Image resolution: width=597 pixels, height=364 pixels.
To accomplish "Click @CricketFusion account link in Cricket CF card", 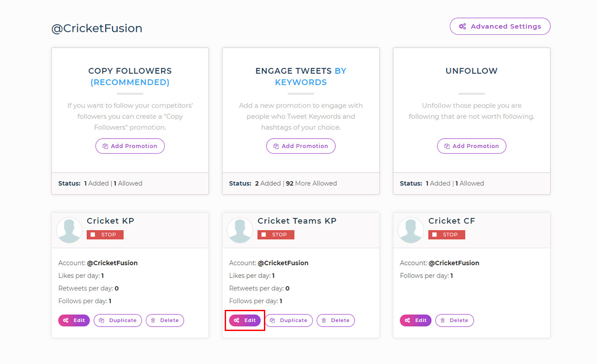I will coord(453,263).
